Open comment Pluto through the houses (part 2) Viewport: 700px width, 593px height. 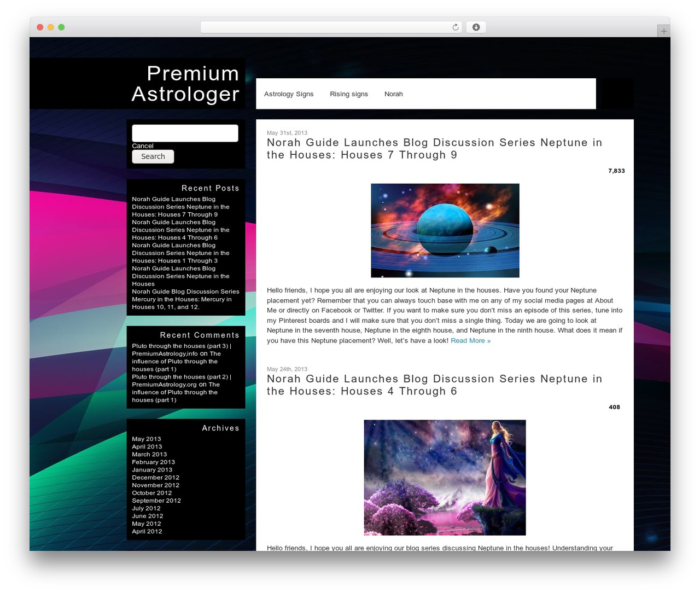[182, 381]
